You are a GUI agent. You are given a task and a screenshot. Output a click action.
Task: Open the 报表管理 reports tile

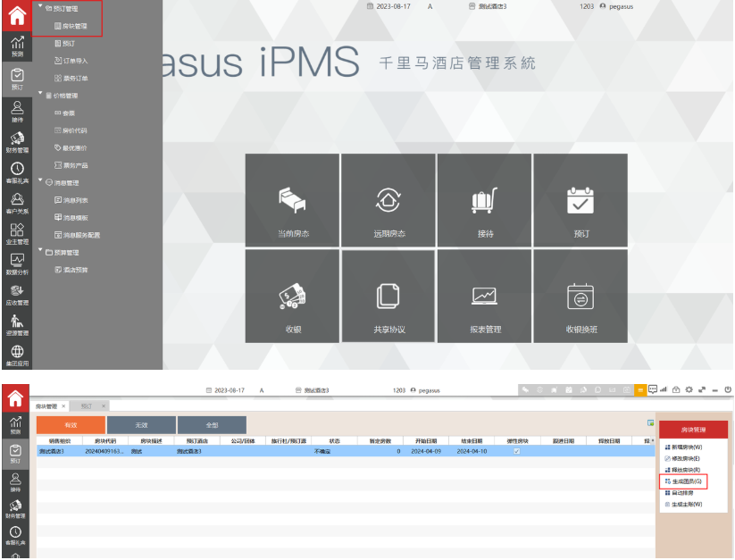coord(485,297)
